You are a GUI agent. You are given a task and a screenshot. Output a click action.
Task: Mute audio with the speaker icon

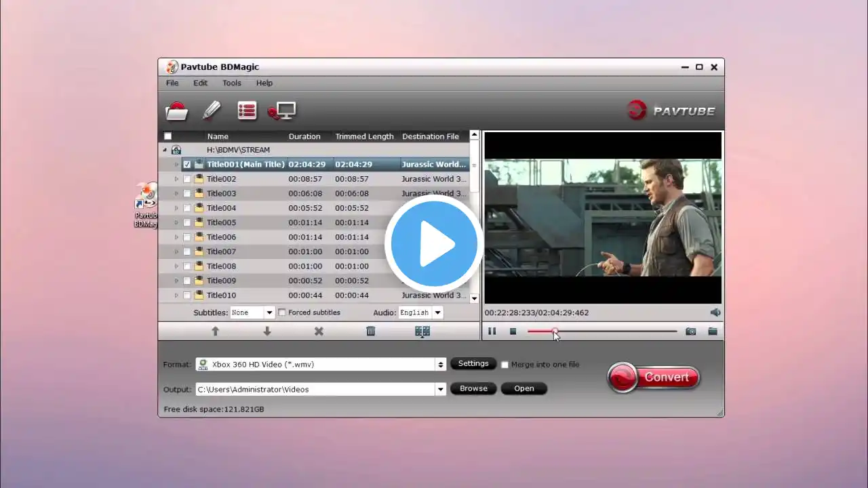(715, 312)
